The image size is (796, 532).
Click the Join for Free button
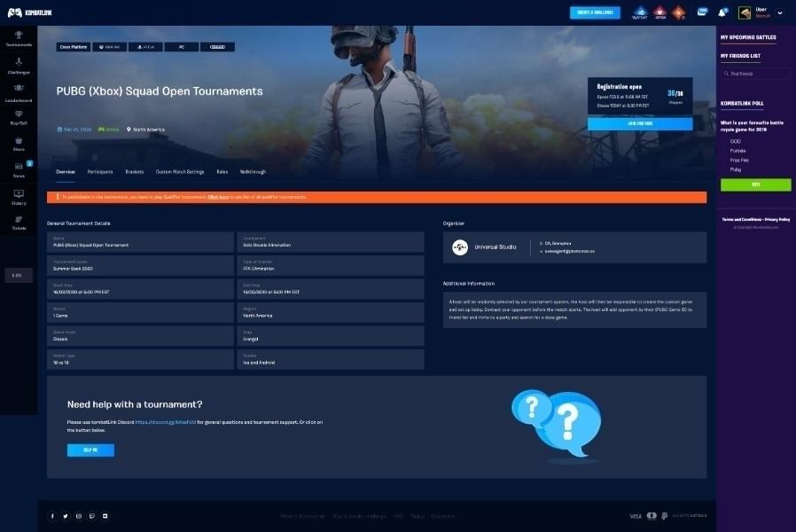640,123
